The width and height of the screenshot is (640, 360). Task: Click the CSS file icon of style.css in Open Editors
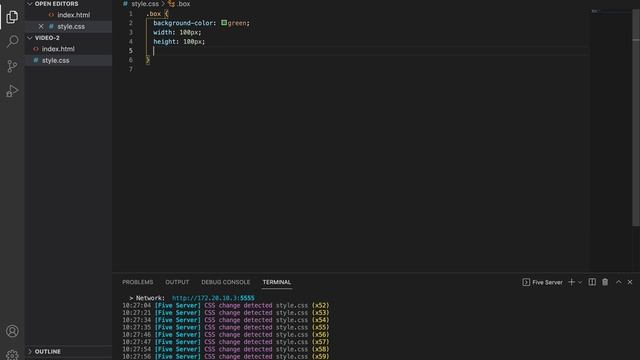click(51, 27)
